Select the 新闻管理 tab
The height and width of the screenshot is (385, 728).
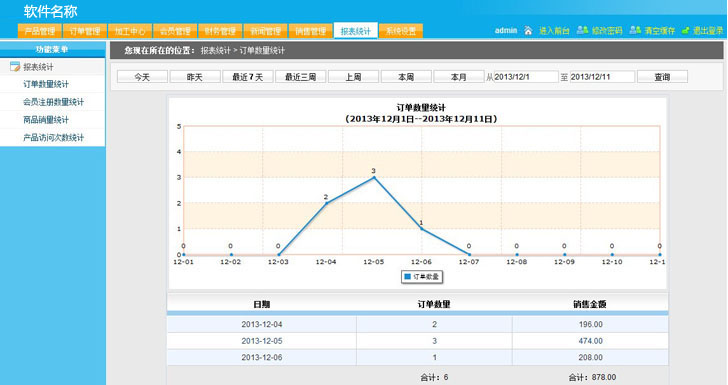[x=265, y=31]
